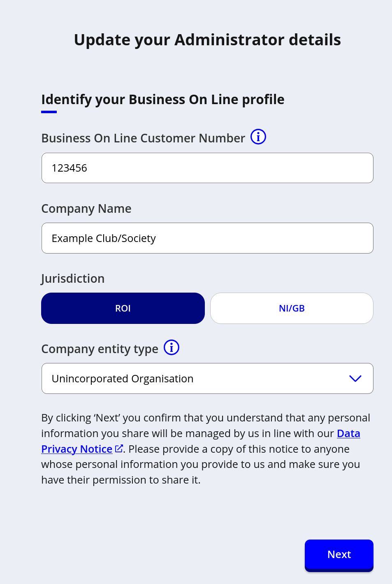
Task: Click the Company Name field with Example Club/Society
Action: [207, 238]
